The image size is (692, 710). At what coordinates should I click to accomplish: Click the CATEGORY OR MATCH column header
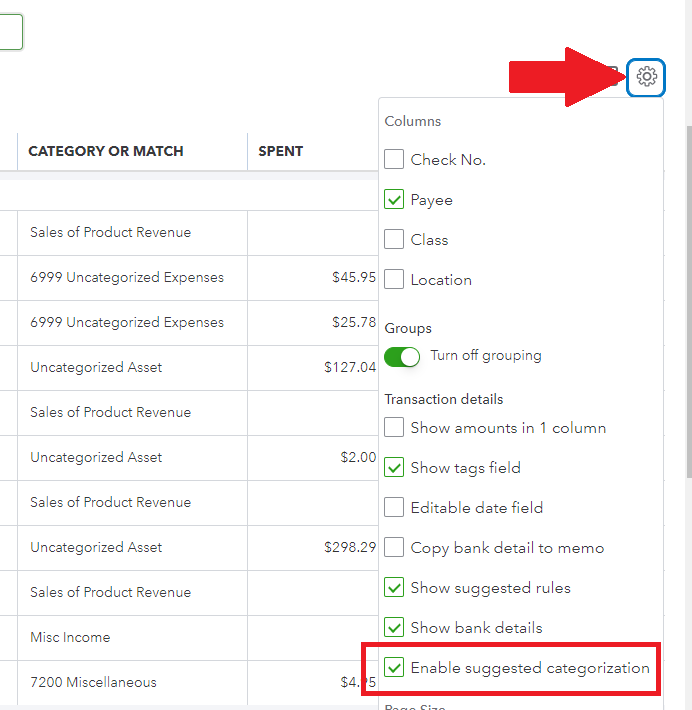click(x=106, y=151)
